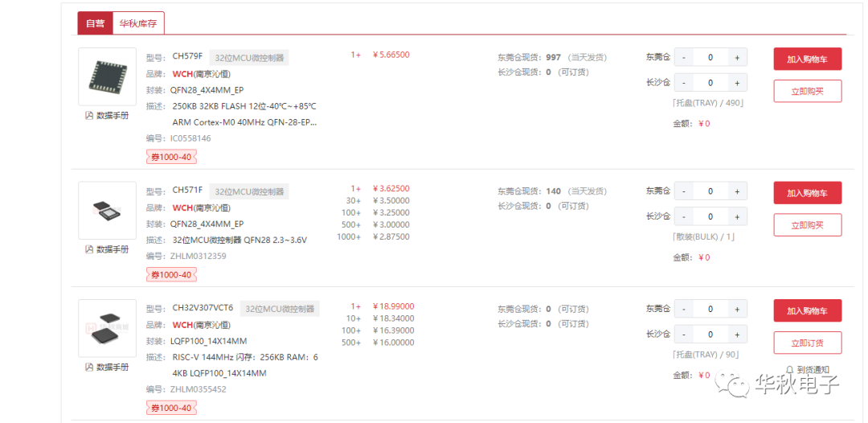Decrease 东莞仓 quantity for CH32V307VCT6
Screen dimensions: 868x423
pos(683,309)
